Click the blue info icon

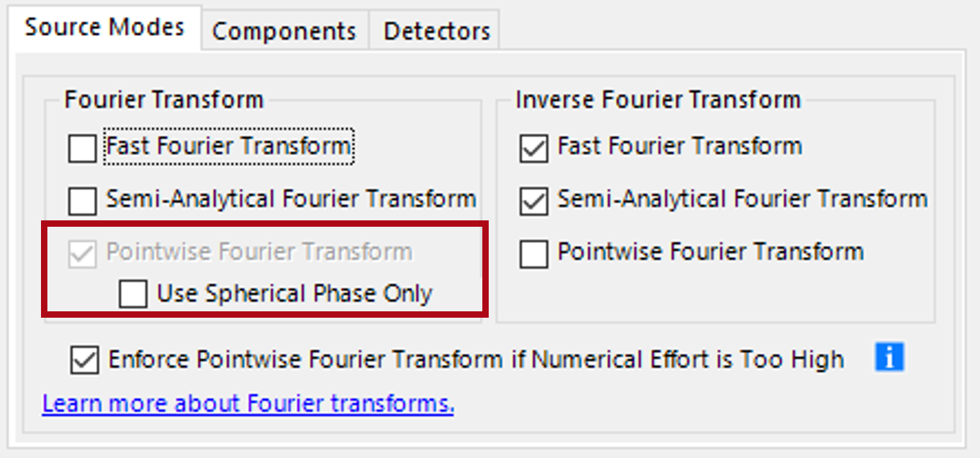889,357
